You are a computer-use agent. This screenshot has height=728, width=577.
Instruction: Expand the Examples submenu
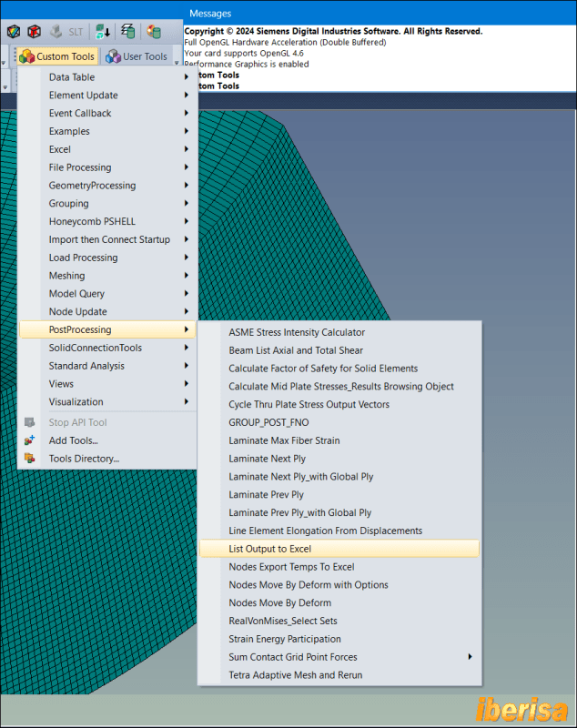tap(107, 131)
